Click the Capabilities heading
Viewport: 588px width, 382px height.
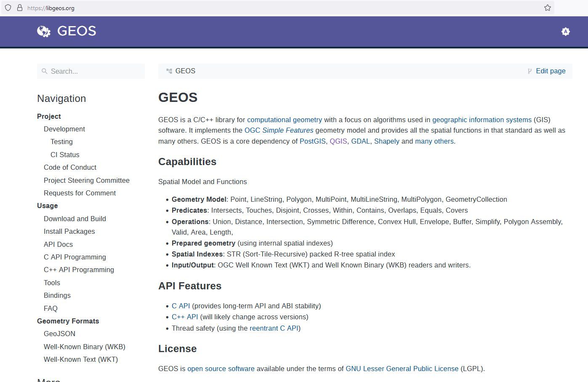pos(187,162)
